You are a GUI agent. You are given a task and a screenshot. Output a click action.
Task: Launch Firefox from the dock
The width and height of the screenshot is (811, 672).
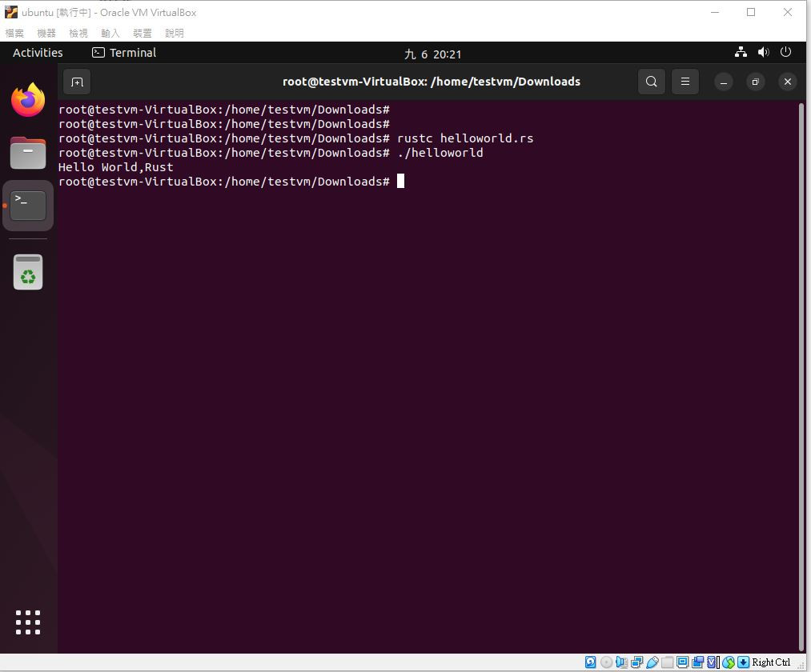(x=28, y=100)
